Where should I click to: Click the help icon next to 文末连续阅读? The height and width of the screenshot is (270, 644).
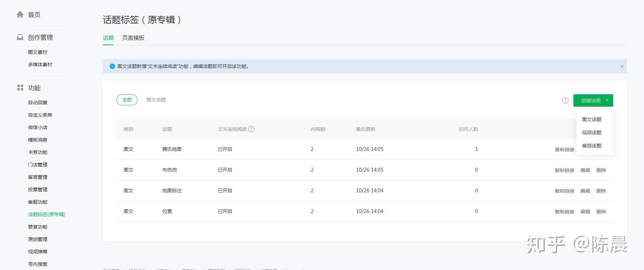coord(251,129)
